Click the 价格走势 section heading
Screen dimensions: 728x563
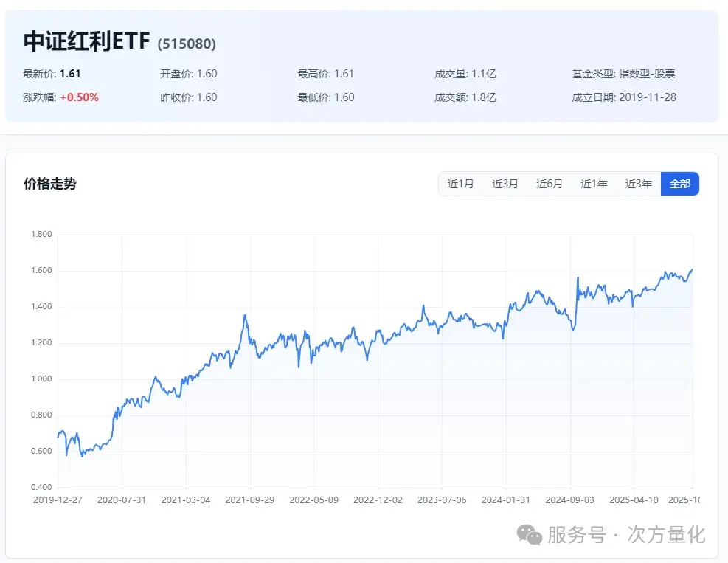(x=49, y=184)
